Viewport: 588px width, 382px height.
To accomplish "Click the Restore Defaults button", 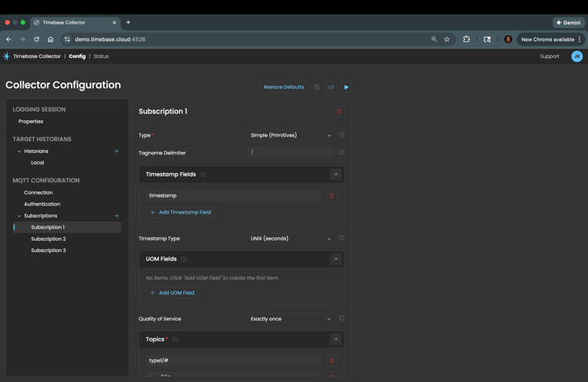I will pos(283,87).
